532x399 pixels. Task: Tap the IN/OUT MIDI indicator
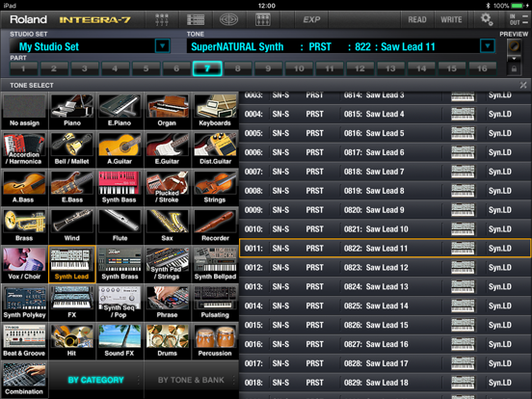click(518, 19)
